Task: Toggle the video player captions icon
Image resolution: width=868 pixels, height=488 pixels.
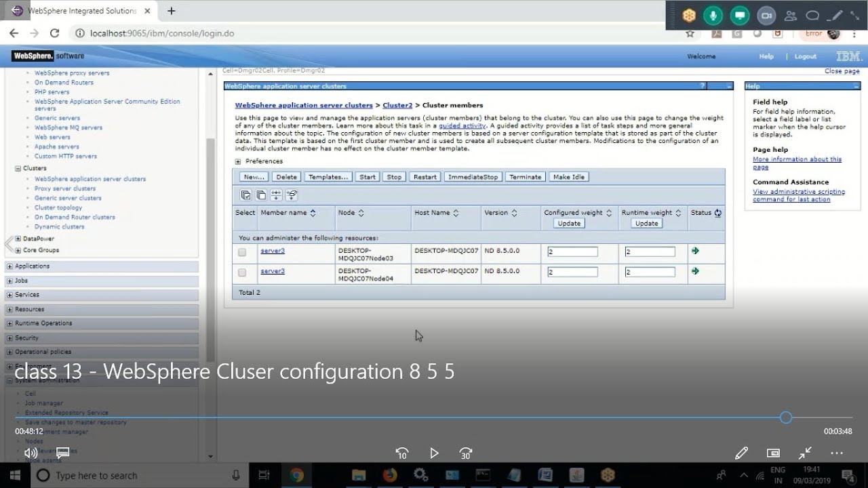Action: tap(63, 453)
